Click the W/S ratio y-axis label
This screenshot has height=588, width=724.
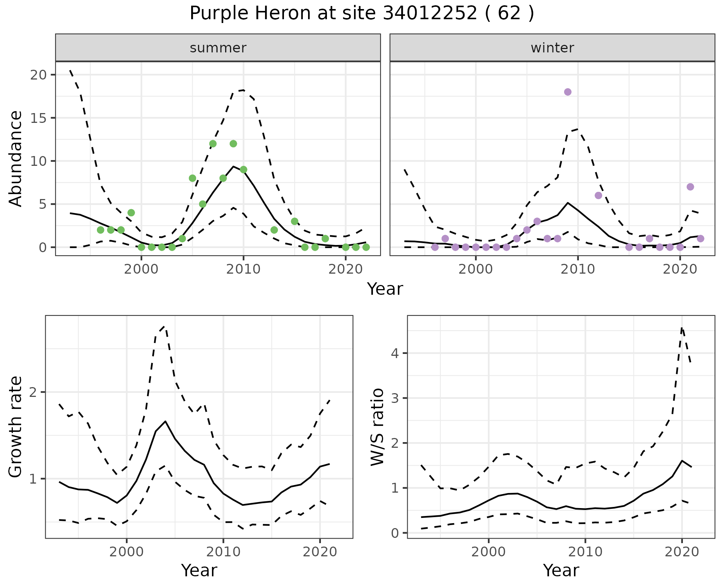pos(378,427)
